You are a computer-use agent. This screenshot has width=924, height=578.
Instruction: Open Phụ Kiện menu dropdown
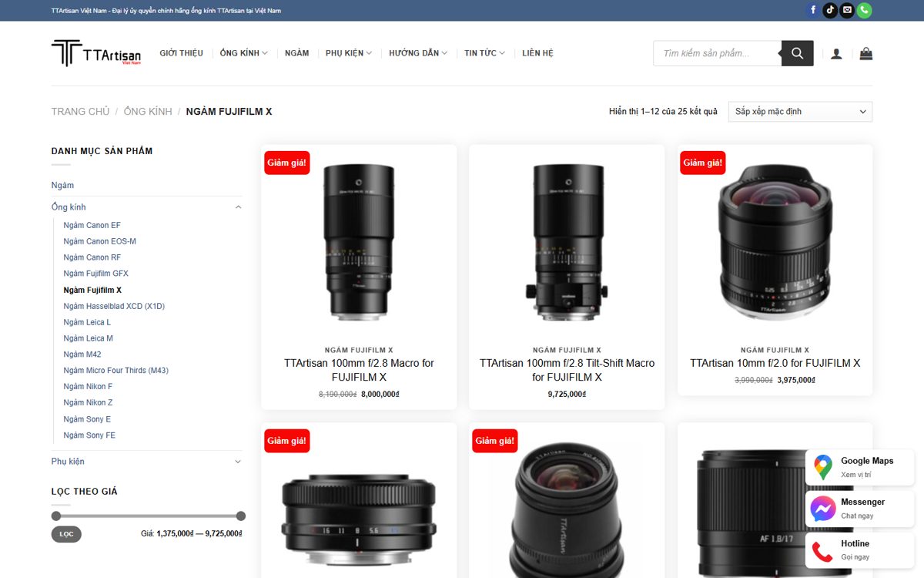[348, 53]
